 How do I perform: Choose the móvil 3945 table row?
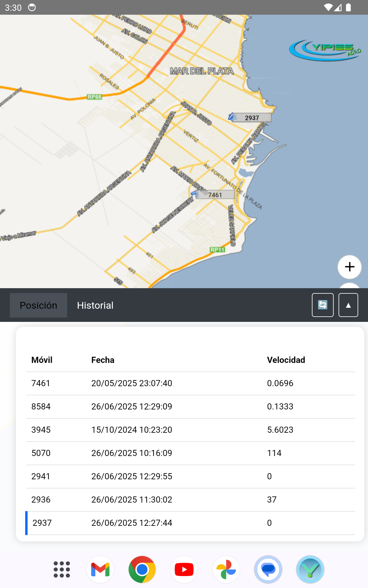point(190,430)
